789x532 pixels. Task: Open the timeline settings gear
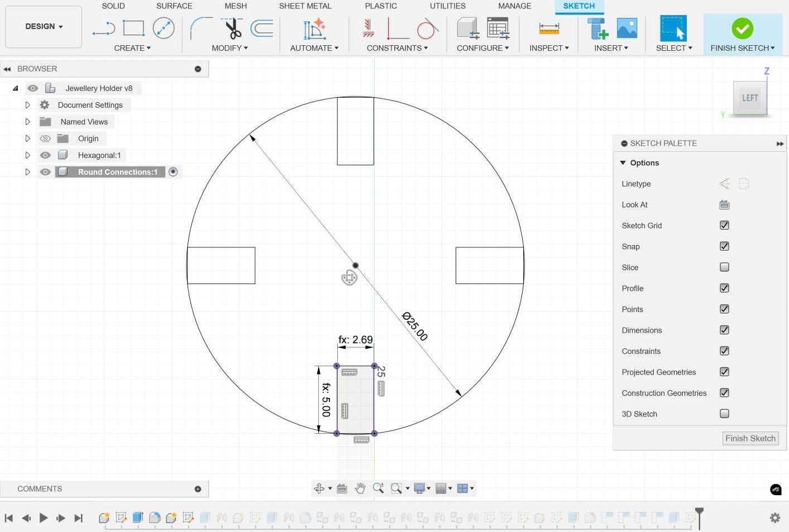point(775,517)
